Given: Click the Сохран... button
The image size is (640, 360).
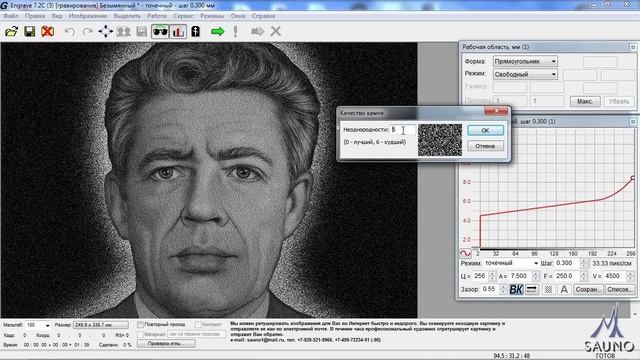Looking at the screenshot, I should pos(587,289).
